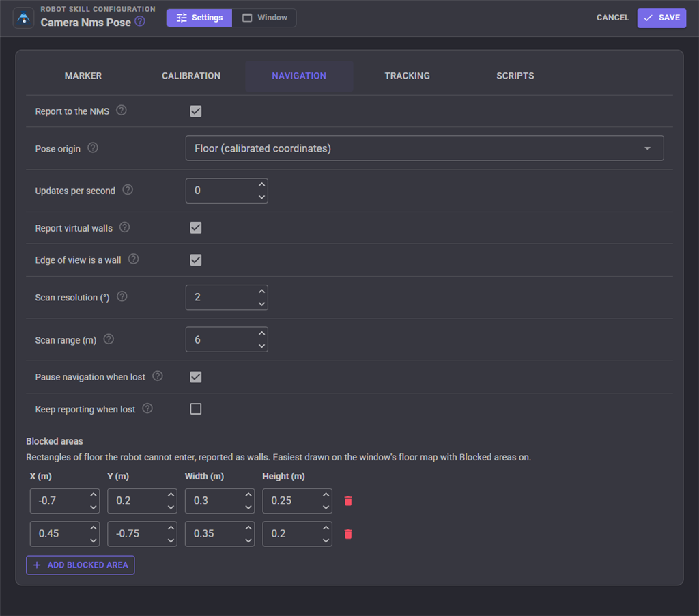Click the robot skill logo icon
Viewport: 699px width, 616px height.
point(24,18)
